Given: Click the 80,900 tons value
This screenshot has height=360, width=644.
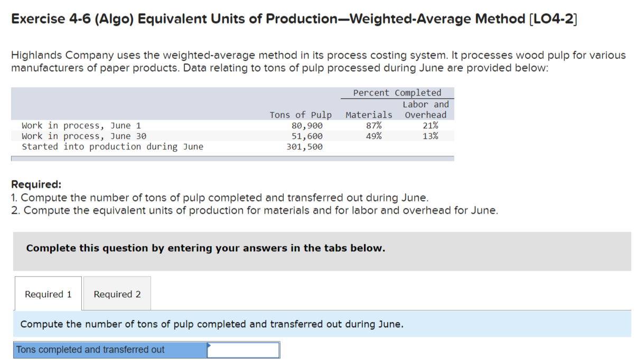Looking at the screenshot, I should click(318, 125).
